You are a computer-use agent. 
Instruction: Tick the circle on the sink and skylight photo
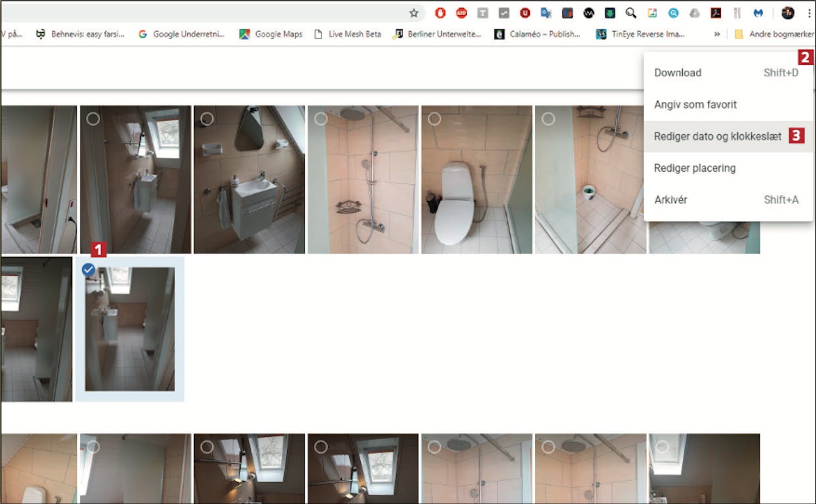point(93,119)
